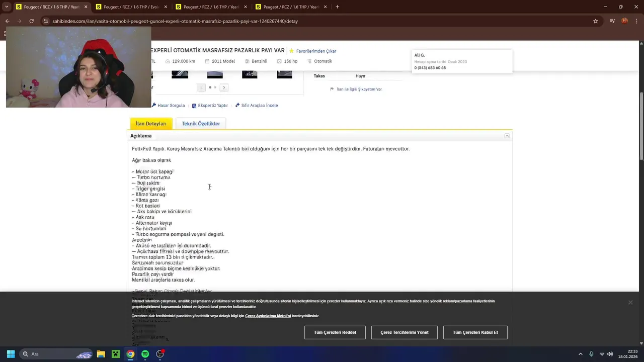This screenshot has height=362, width=644.
Task: Click the Takas value Hayır
Action: 360,76
